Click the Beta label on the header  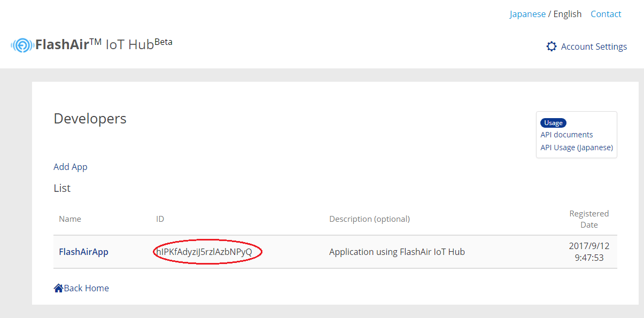tap(163, 41)
